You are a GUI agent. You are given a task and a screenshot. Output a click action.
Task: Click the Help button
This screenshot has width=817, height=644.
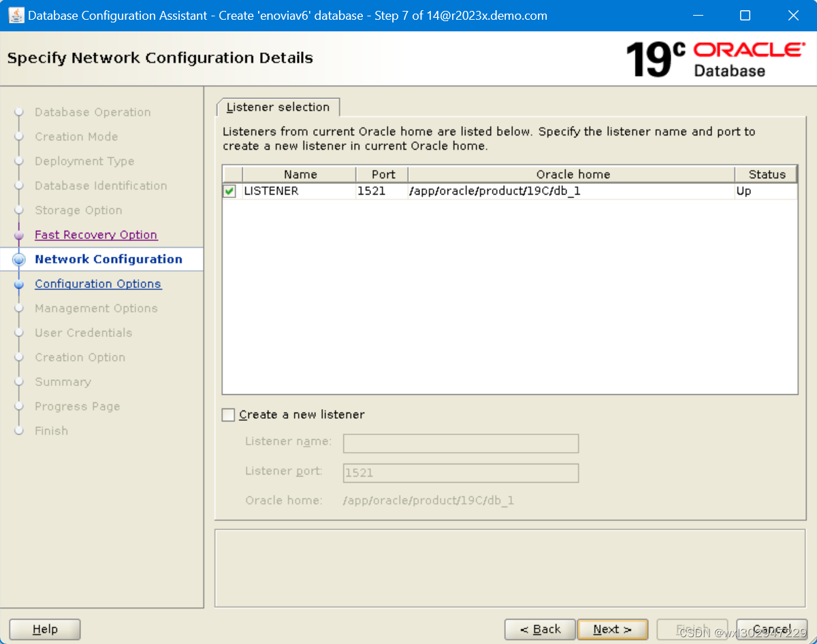pyautogui.click(x=45, y=630)
